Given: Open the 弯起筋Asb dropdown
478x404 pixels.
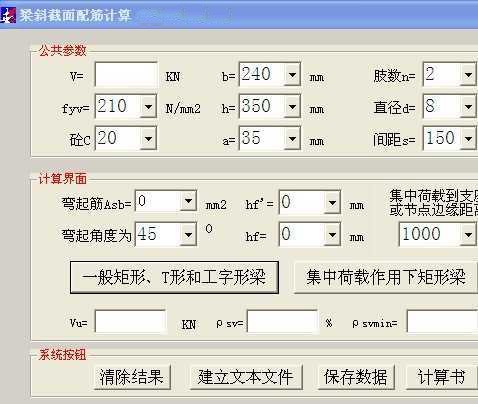Looking at the screenshot, I should pos(188,201).
